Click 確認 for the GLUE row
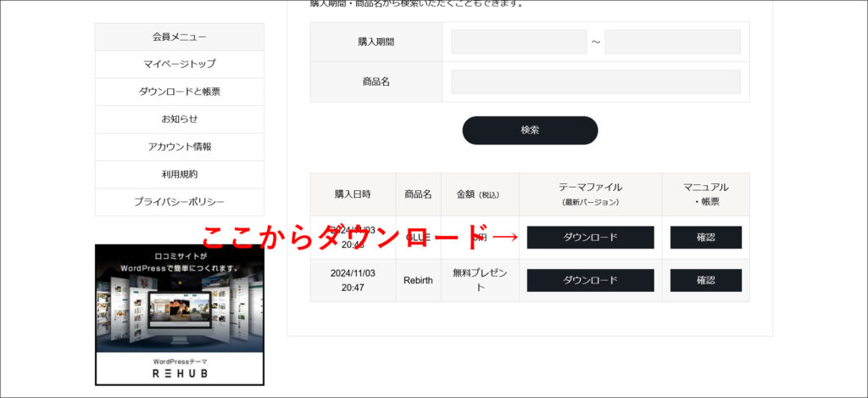Screen dimensions: 868x398 705,238
